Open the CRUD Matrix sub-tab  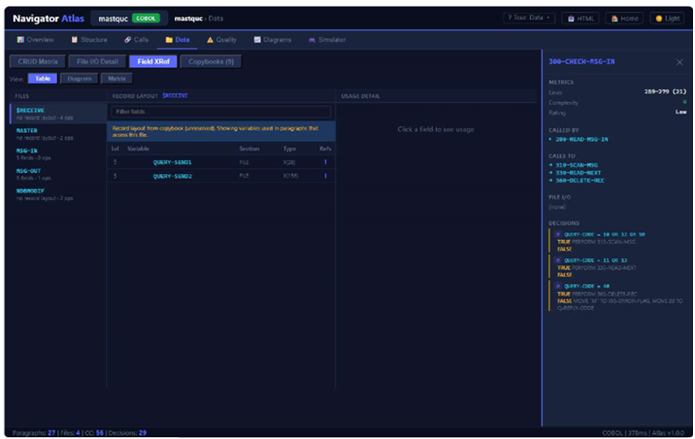point(38,62)
